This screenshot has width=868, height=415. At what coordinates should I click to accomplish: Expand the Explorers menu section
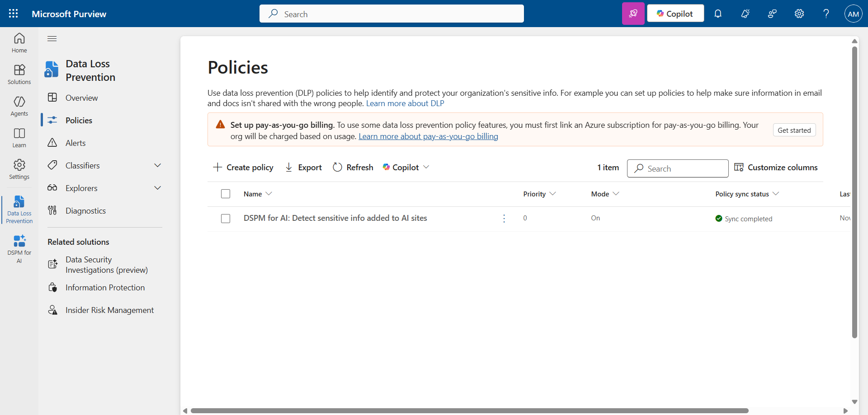(x=157, y=188)
